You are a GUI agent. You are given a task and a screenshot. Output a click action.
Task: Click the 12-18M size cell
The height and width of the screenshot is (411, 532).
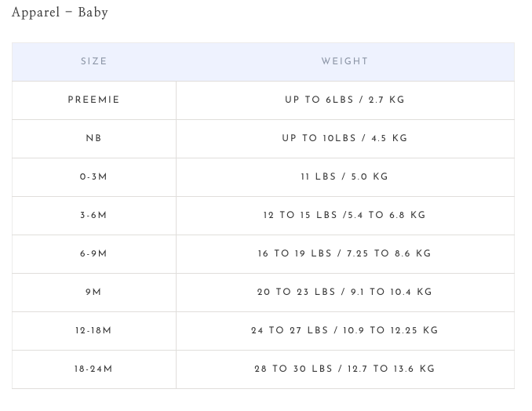pos(93,331)
